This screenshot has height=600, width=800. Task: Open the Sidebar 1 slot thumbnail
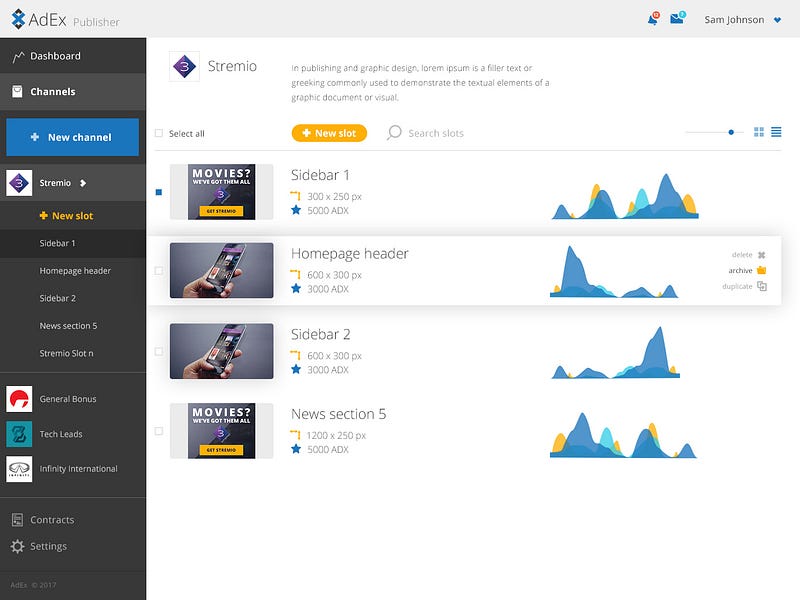point(221,192)
